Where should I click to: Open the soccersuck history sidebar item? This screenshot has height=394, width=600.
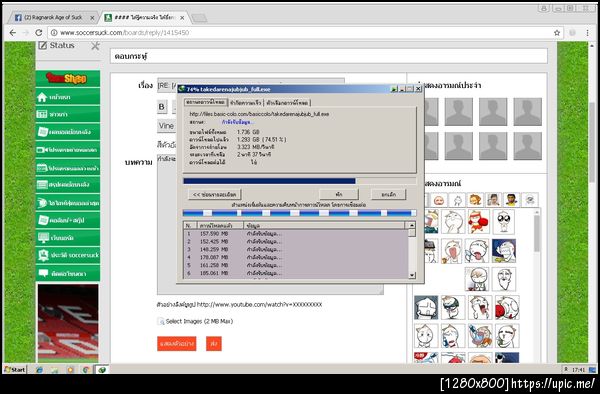[68, 255]
